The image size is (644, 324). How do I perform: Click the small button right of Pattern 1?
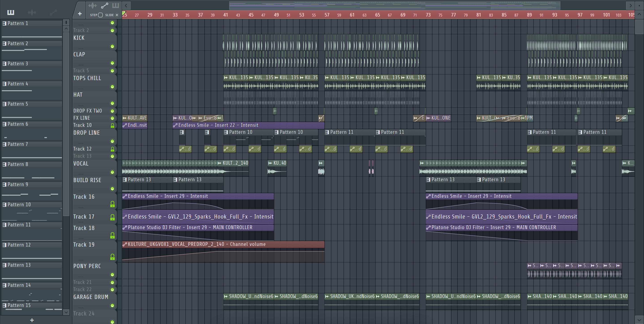coord(66,23)
